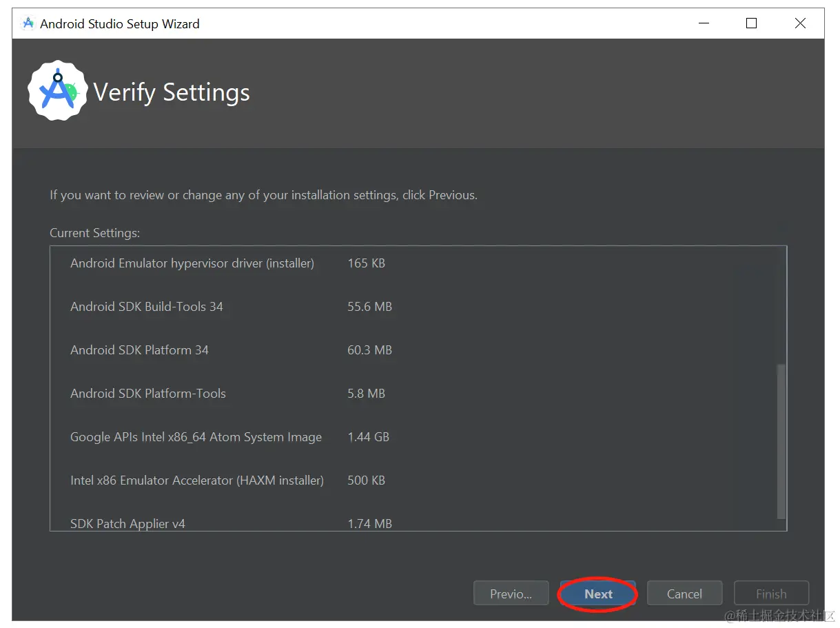840x628 pixels.
Task: Click the Verify Settings heading
Action: (x=172, y=92)
